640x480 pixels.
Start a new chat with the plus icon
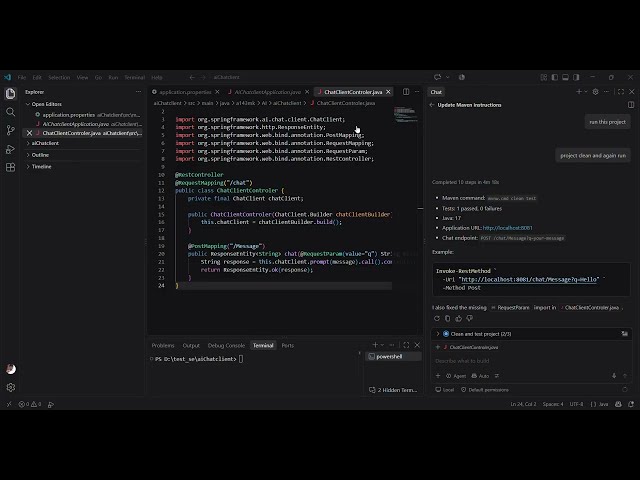coord(578,92)
